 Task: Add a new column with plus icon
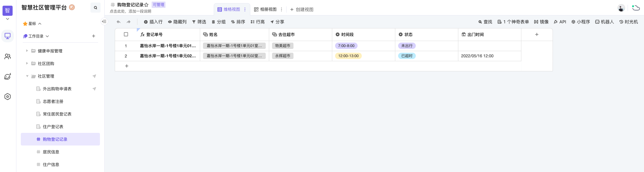click(x=537, y=34)
